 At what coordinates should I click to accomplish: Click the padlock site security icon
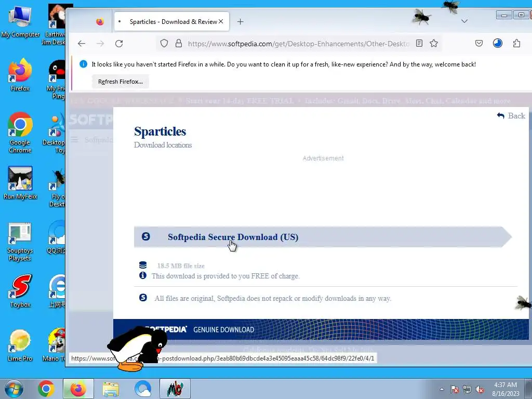point(179,44)
